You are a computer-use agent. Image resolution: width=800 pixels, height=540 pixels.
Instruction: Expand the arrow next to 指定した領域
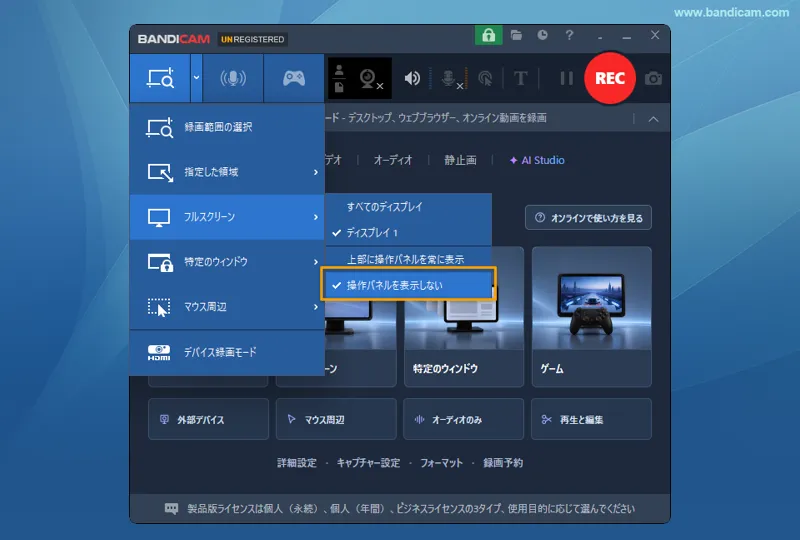point(316,173)
